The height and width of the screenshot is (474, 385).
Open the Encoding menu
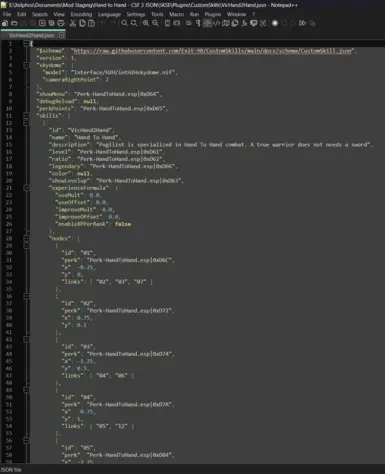coord(81,14)
